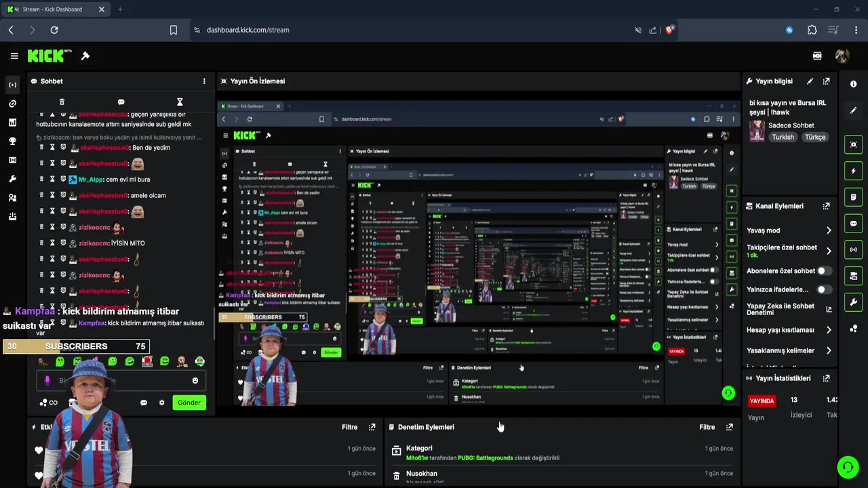Click the chat bubble icon beside settings gear
The height and width of the screenshot is (488, 868).
pyautogui.click(x=144, y=403)
